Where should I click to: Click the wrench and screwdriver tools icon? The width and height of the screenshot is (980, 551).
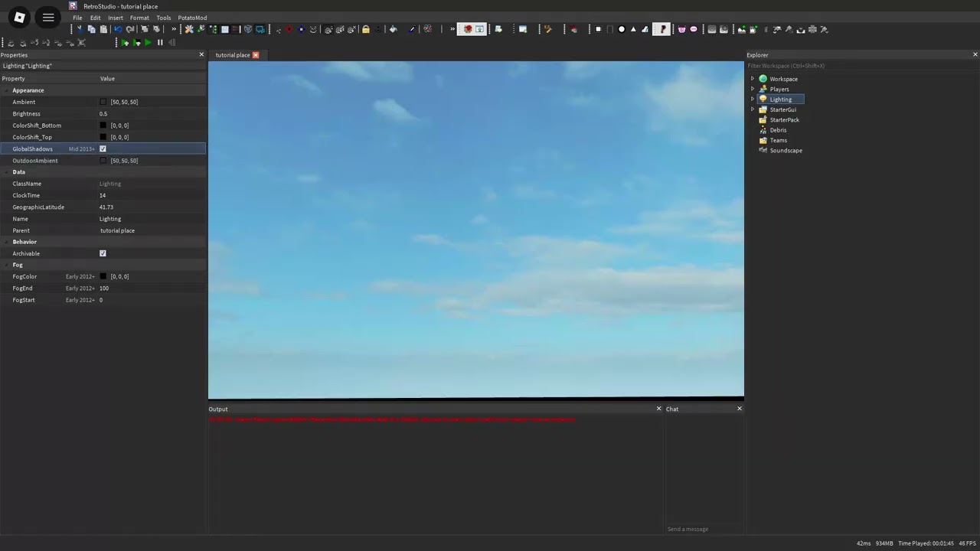coord(189,29)
